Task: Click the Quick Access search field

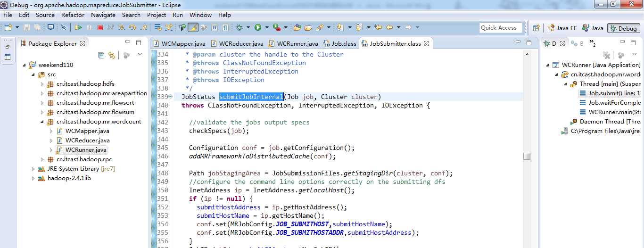Action: click(501, 28)
